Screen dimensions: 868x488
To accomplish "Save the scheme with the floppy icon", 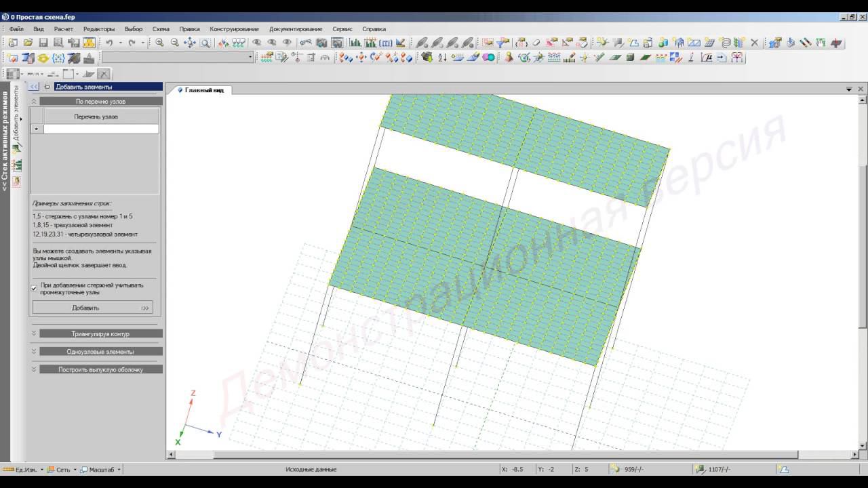I will click(43, 43).
